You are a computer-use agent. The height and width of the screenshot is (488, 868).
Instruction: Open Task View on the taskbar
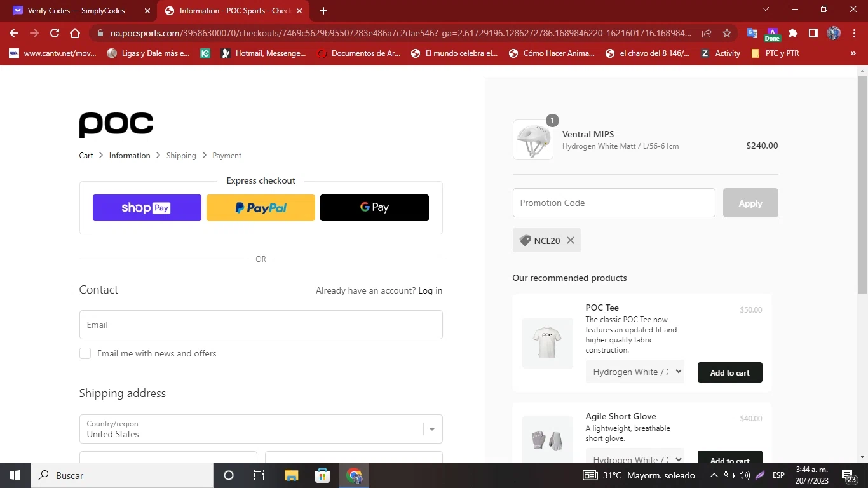[259, 475]
